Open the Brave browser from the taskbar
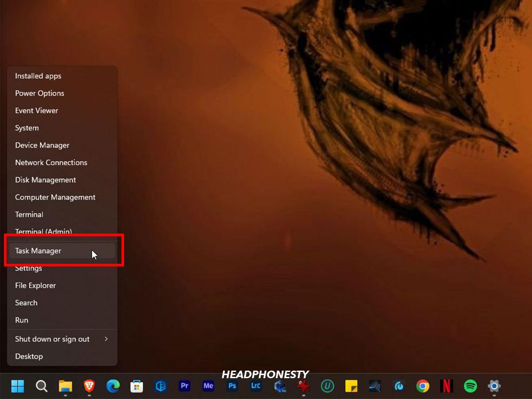 click(90, 386)
